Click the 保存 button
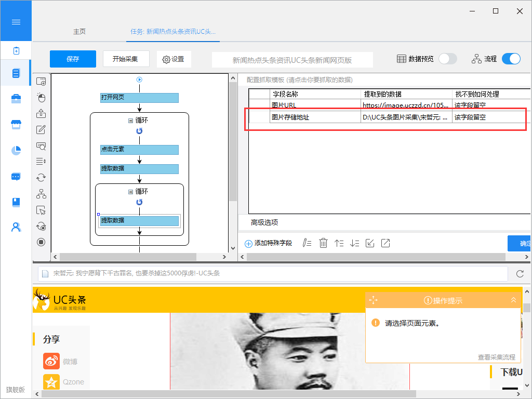The image size is (532, 399). tap(73, 59)
